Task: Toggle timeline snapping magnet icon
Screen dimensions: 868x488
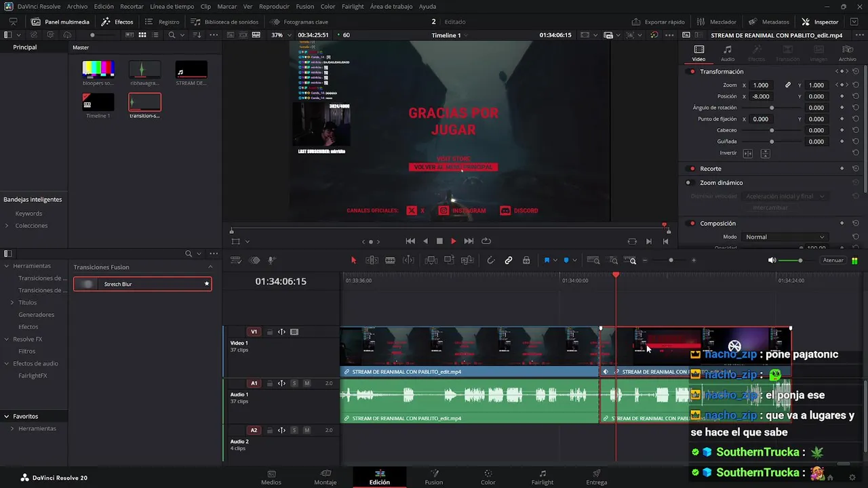Action: coord(491,260)
